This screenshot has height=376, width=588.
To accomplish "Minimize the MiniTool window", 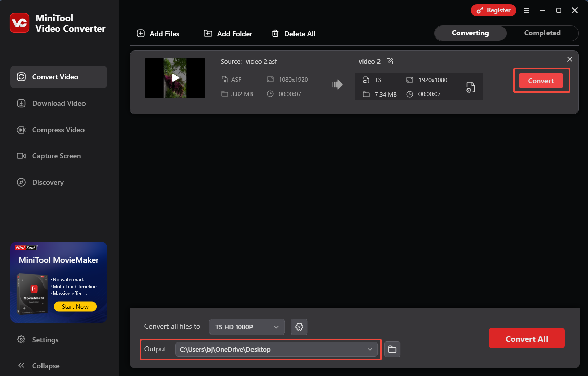I will [x=542, y=11].
